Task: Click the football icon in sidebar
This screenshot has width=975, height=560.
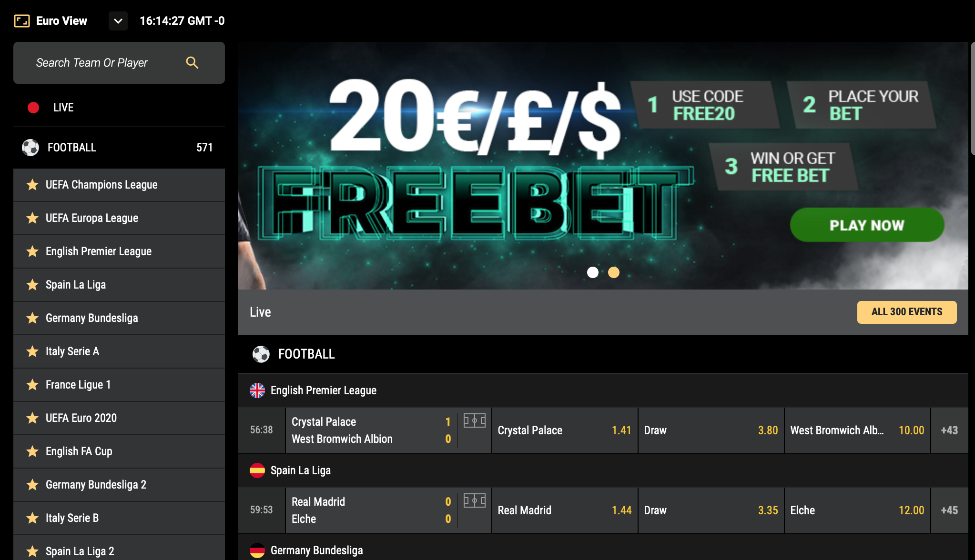Action: point(30,148)
